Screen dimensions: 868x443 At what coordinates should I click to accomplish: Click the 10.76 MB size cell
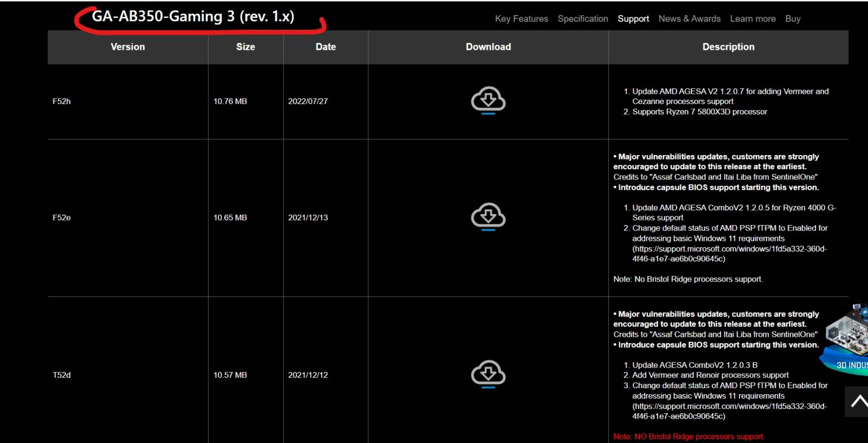point(230,101)
